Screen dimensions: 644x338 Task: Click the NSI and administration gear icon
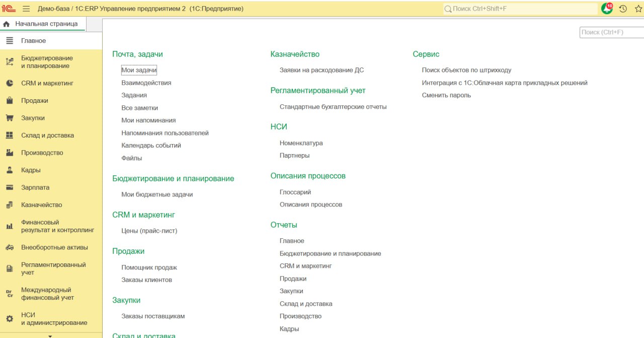click(9, 319)
